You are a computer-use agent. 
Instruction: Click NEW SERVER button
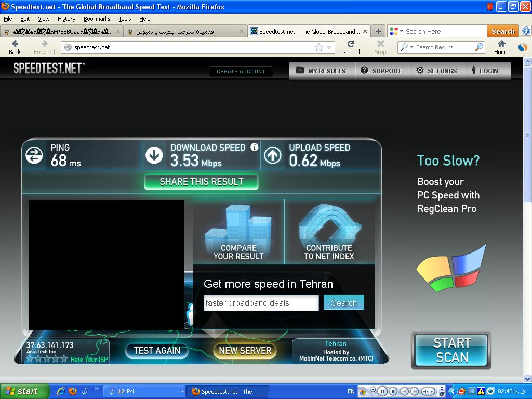point(245,351)
